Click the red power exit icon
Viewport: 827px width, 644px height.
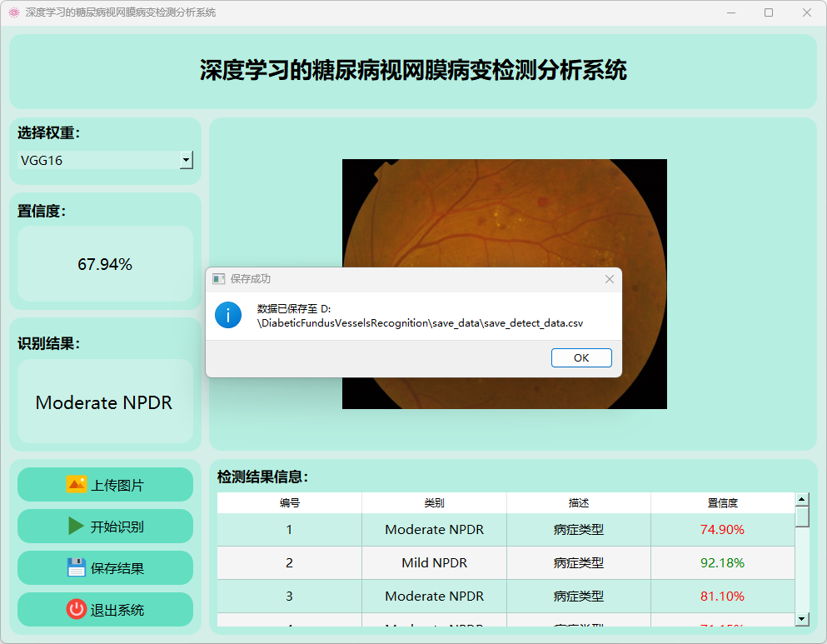77,609
